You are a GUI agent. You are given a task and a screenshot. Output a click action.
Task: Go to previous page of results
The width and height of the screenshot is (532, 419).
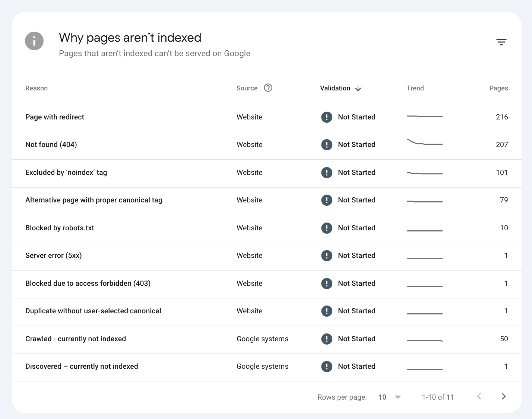[x=479, y=396]
